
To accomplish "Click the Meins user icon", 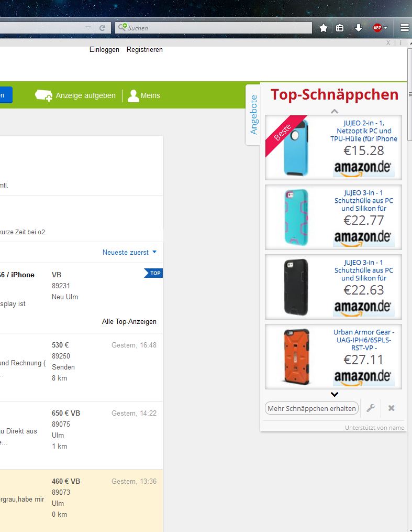I will pyautogui.click(x=133, y=95).
